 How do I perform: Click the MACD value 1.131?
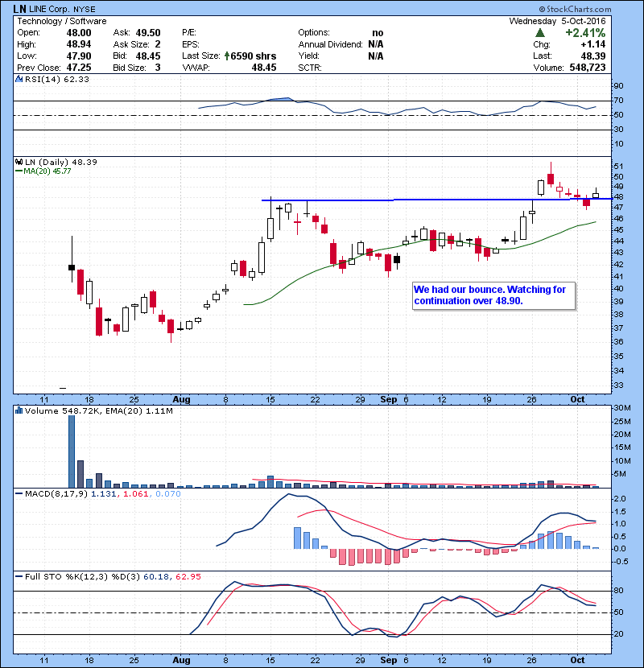click(x=104, y=494)
